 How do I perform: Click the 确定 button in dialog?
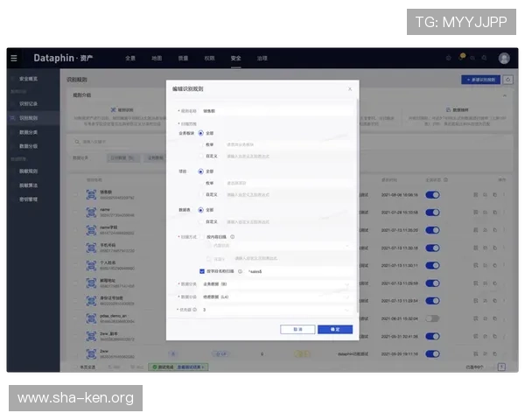334,329
